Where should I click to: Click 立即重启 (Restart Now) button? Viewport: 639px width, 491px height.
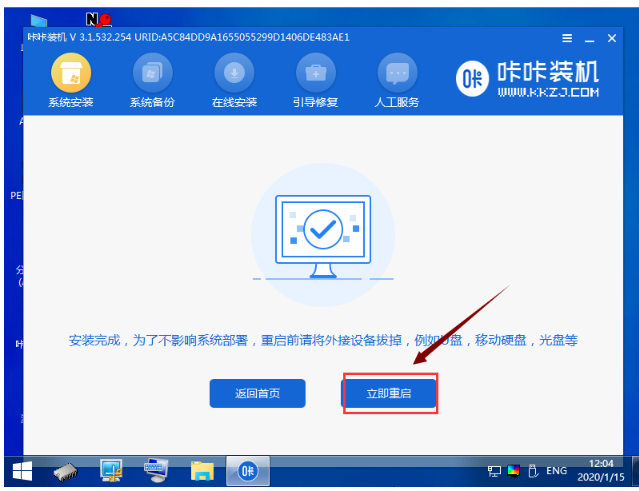click(389, 394)
